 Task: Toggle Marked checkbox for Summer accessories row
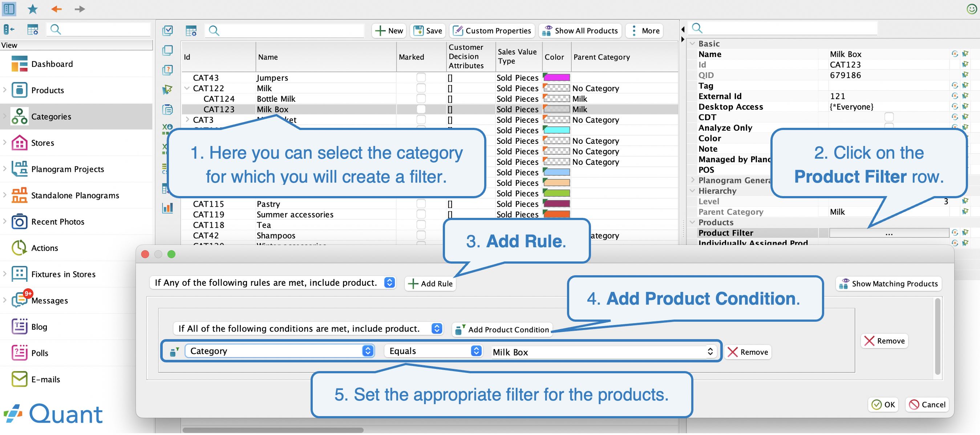coord(421,215)
